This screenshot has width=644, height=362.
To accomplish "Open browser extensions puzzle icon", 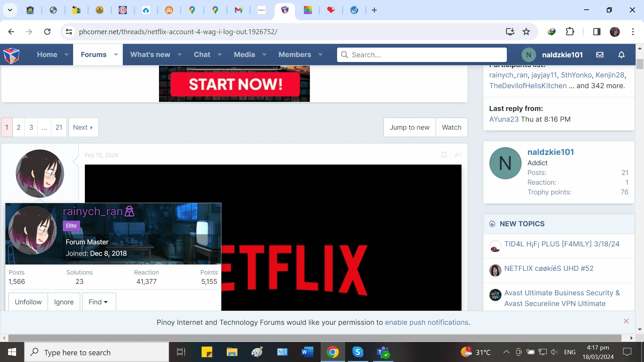I will [570, 32].
